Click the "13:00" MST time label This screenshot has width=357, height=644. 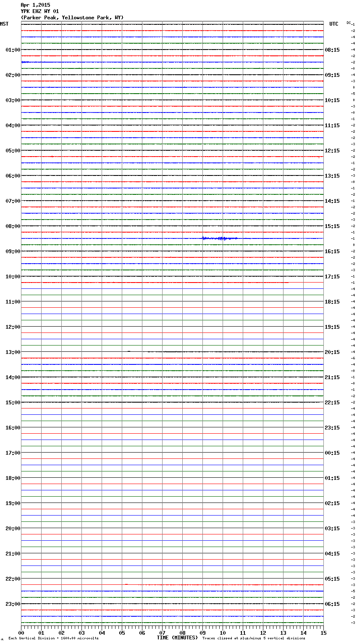[x=13, y=352]
